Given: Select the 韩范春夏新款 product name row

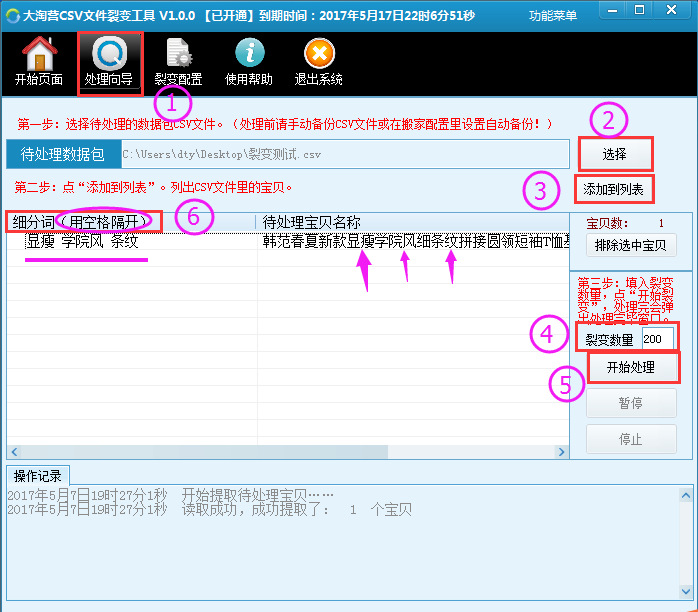Looking at the screenshot, I should point(416,242).
